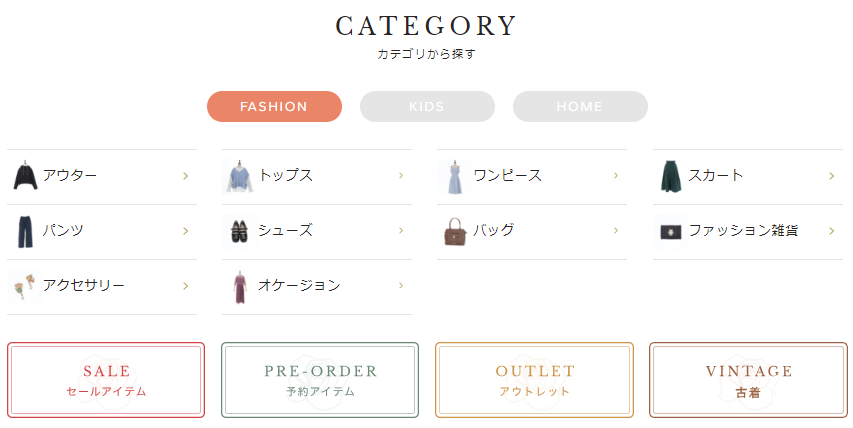Switch to the HOME category tab
853x428 pixels.
point(580,107)
